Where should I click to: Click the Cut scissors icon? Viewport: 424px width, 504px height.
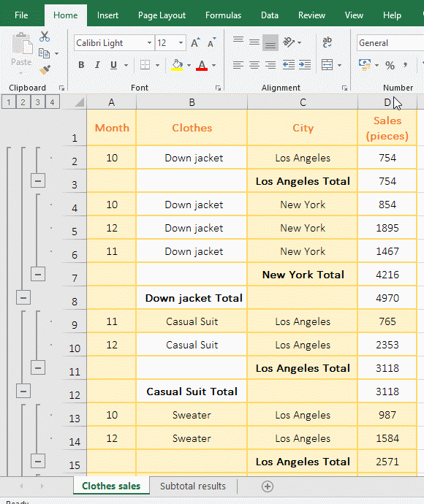pyautogui.click(x=45, y=37)
